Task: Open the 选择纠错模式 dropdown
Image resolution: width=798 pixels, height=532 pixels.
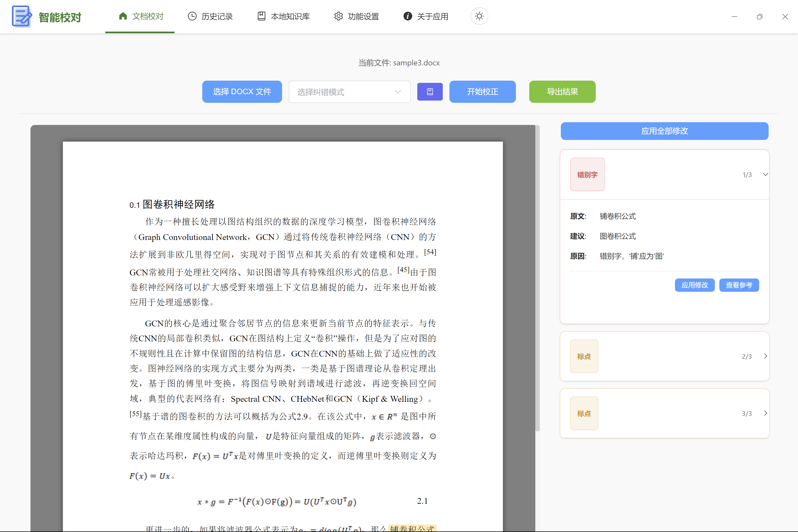Action: [x=349, y=92]
